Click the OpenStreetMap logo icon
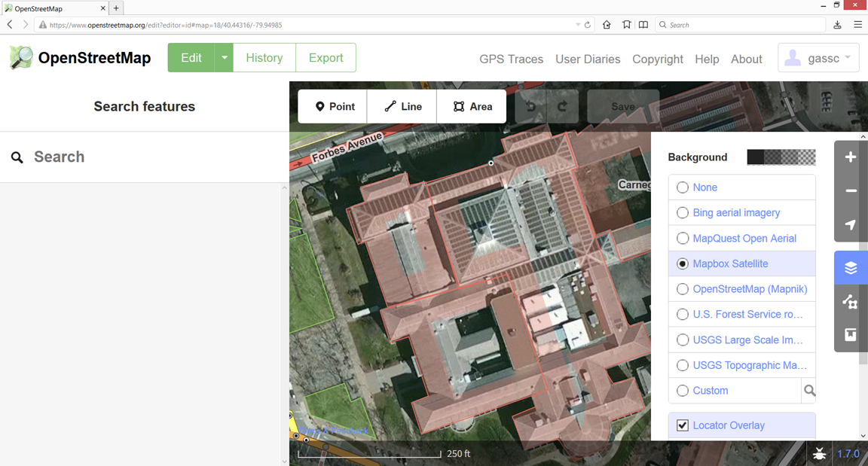Viewport: 868px width, 466px height. point(21,57)
